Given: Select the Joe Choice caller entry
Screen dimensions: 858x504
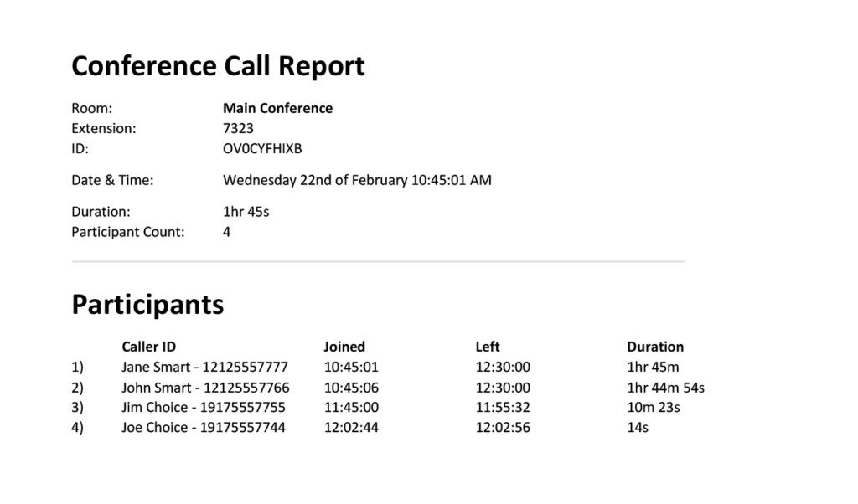Looking at the screenshot, I should coord(203,428).
